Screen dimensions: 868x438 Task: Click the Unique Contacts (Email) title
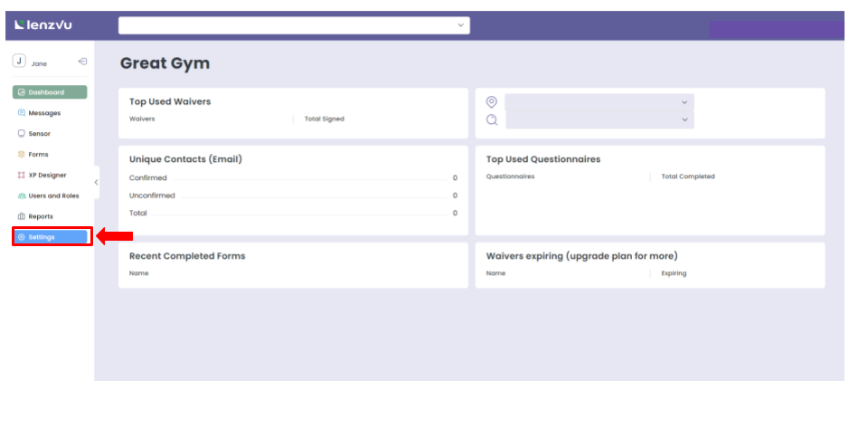[185, 159]
